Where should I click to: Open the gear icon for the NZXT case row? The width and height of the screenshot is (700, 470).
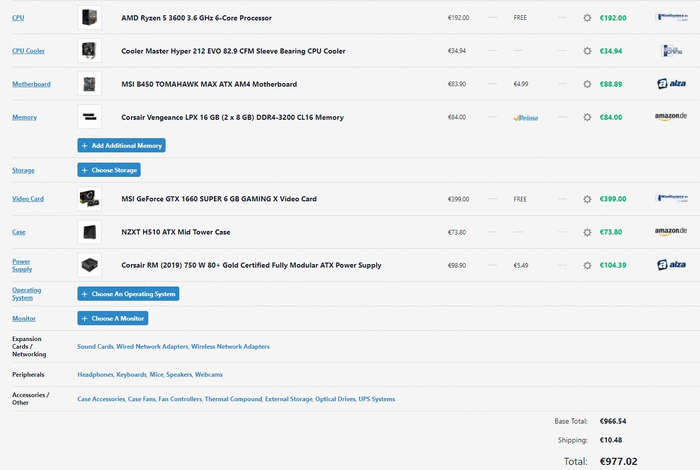coord(587,232)
